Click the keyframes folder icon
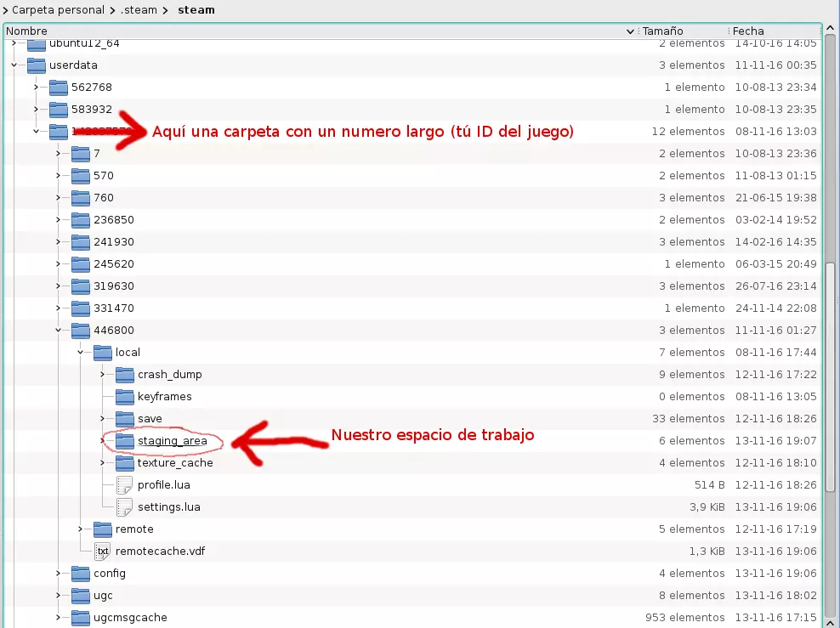 [124, 397]
